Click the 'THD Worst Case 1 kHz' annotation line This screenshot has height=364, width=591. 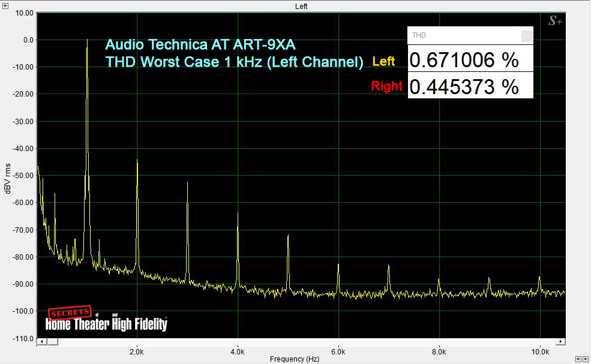click(x=234, y=62)
